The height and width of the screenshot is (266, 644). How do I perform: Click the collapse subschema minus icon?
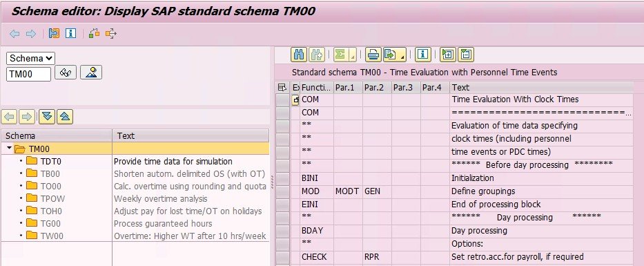coord(466,55)
